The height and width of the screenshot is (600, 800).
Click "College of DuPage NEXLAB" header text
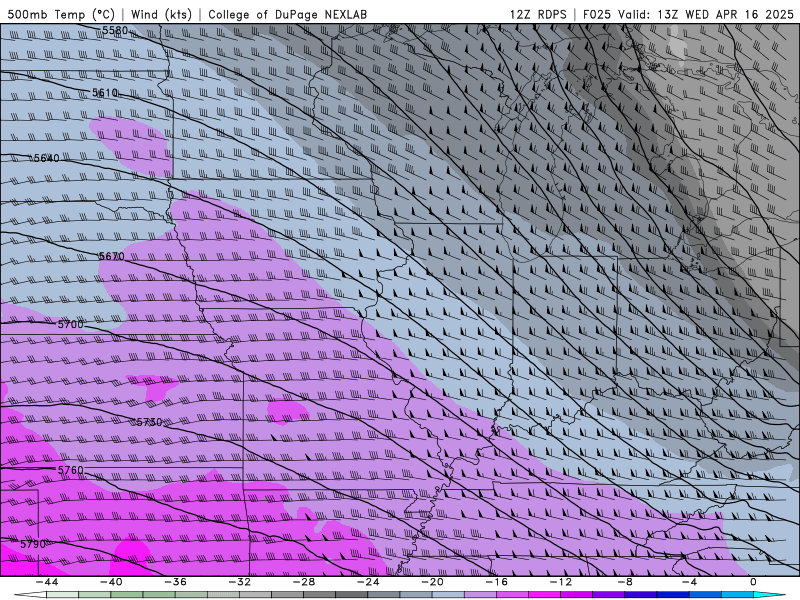tap(287, 14)
